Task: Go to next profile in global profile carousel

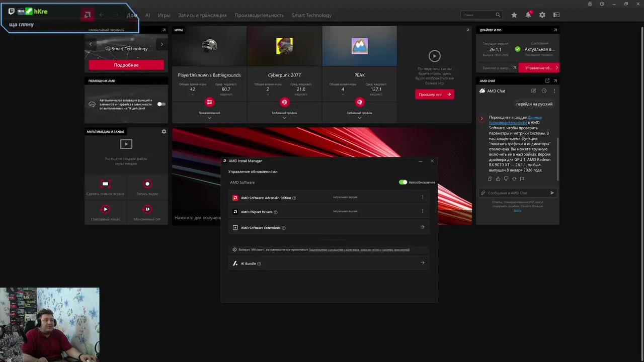Action: (162, 44)
